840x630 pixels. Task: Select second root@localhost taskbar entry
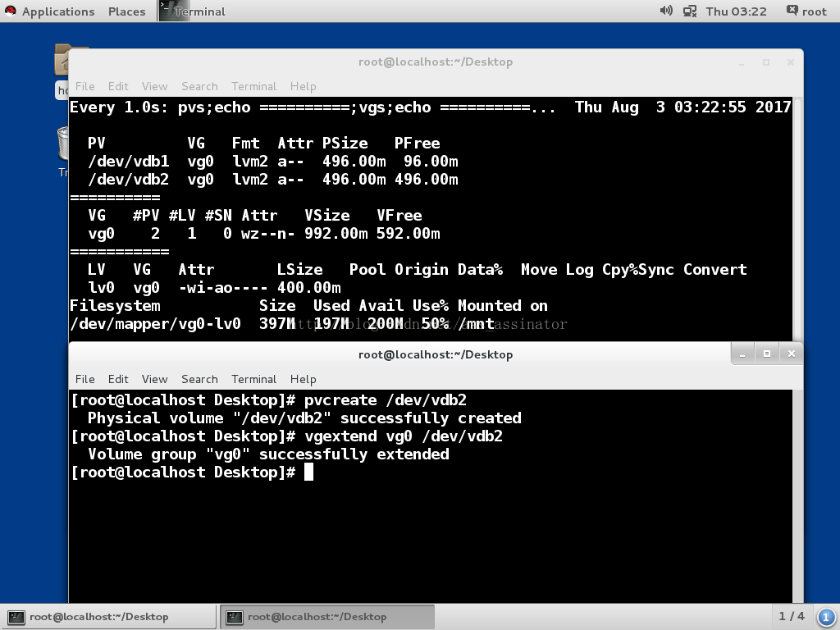(x=327, y=617)
